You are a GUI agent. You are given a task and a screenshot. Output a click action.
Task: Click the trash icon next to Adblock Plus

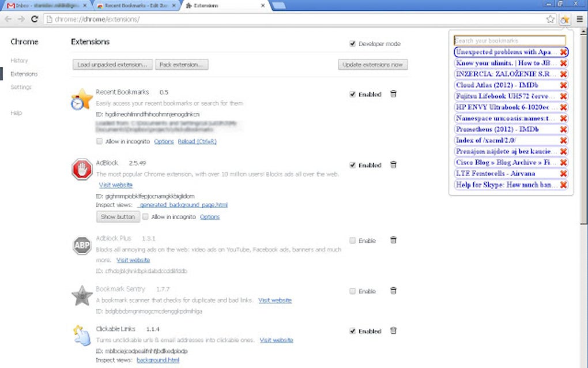coord(393,241)
